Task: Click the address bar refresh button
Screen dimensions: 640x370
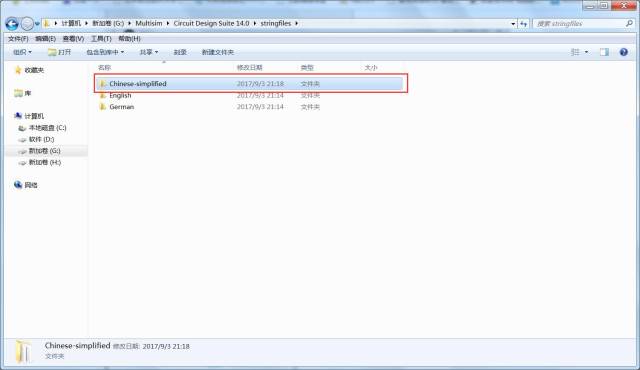Action: coord(524,24)
